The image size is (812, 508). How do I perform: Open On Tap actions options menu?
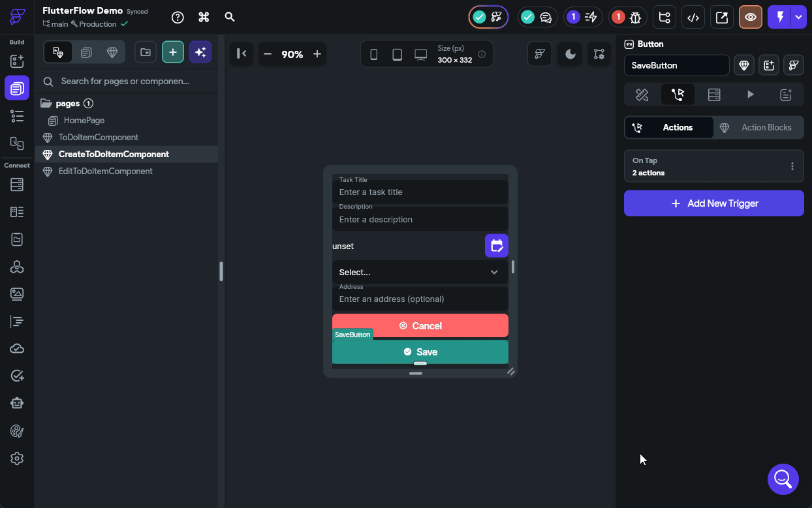pyautogui.click(x=792, y=166)
